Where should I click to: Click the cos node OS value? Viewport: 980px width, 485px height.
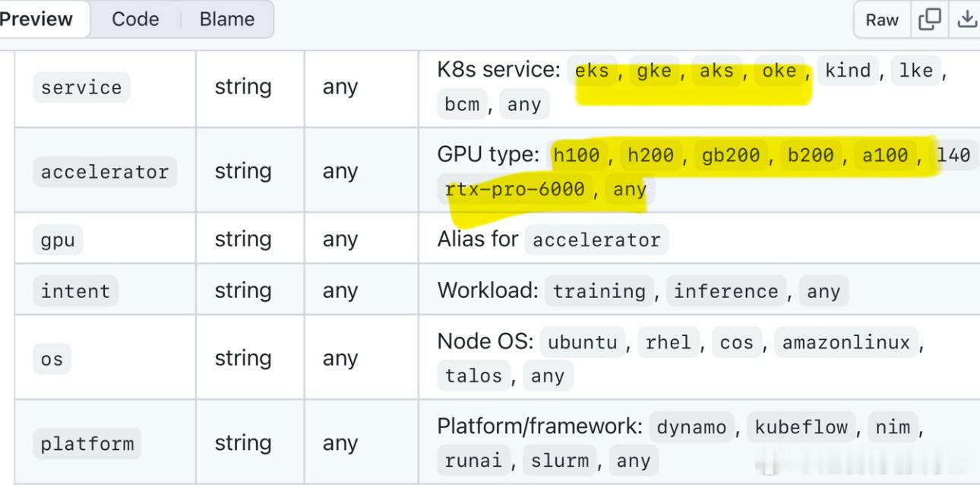737,342
